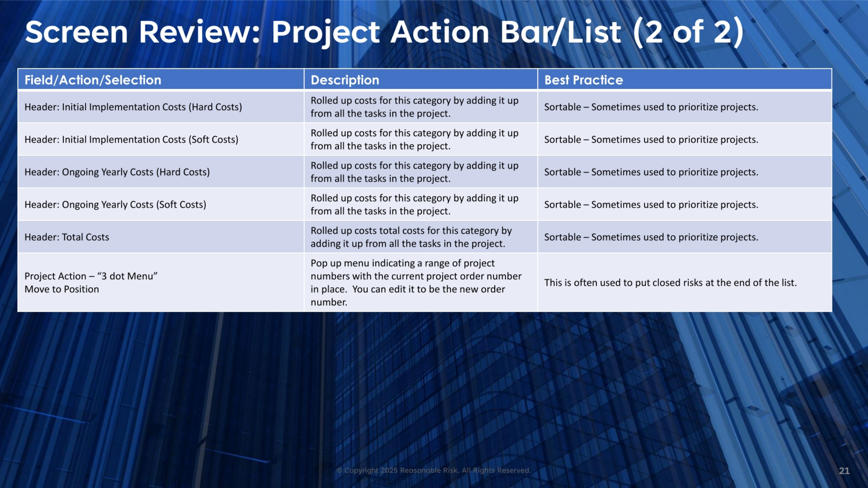Viewport: 868px width, 488px height.
Task: Click 'Header: Initial Implementation Costs (Soft Costs)' cell
Action: click(161, 140)
